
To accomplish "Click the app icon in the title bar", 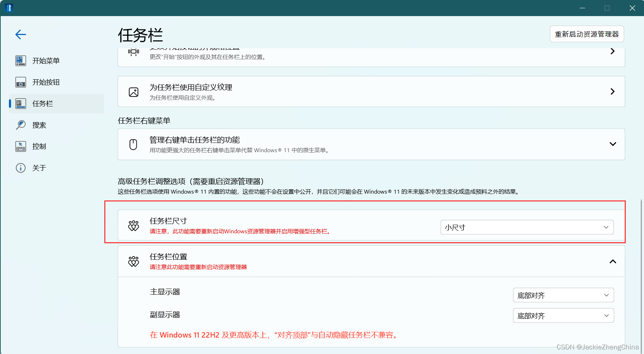I will 9,7.
